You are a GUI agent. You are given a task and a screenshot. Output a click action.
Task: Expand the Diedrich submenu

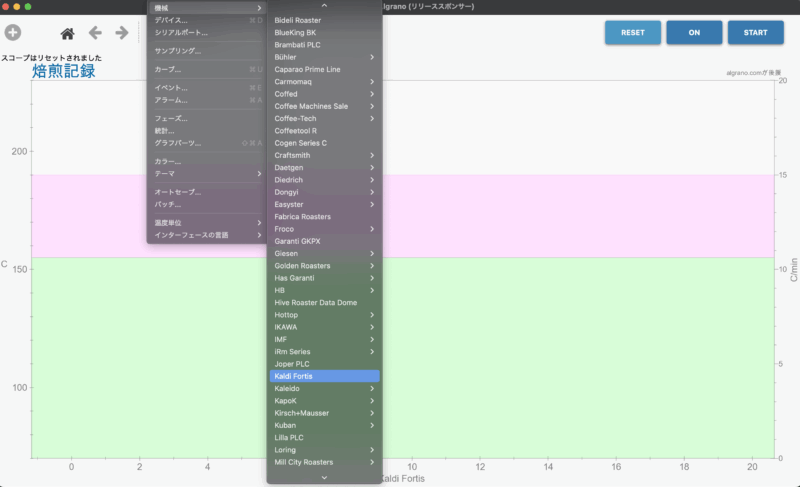[x=324, y=180]
